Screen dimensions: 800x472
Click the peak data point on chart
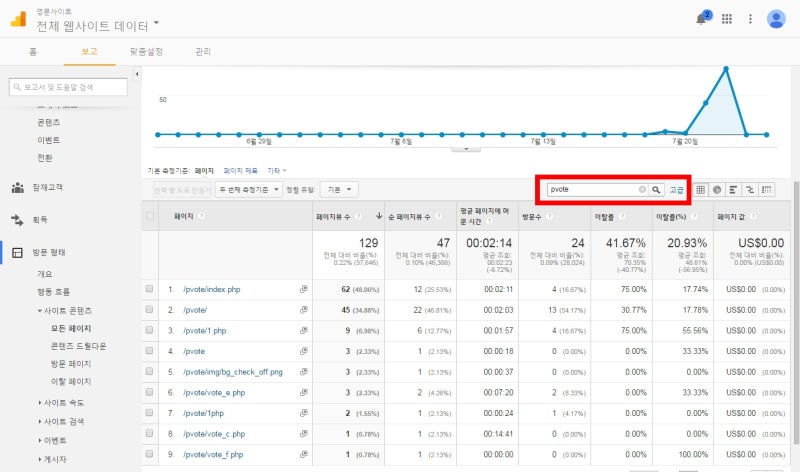[726, 68]
